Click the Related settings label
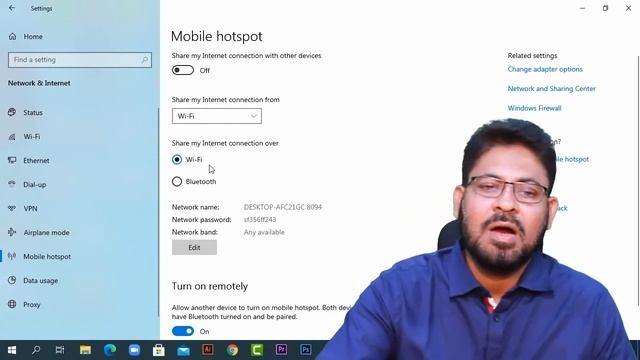The image size is (640, 360). tap(532, 56)
